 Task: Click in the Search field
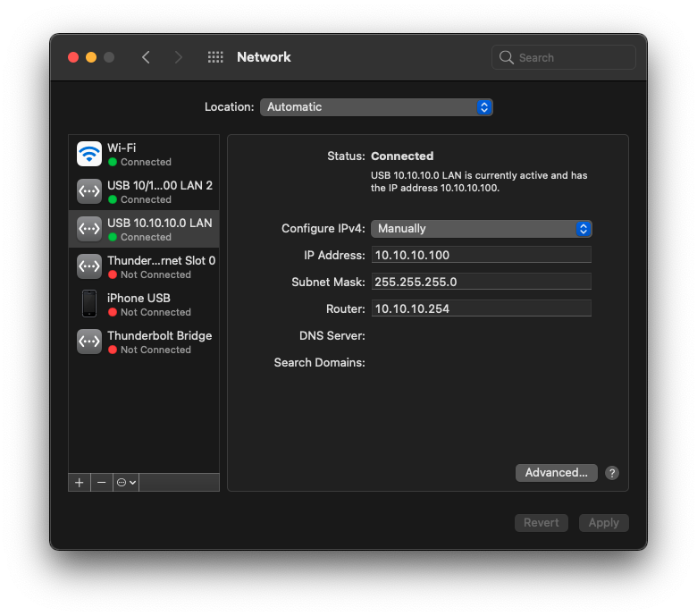pyautogui.click(x=564, y=57)
